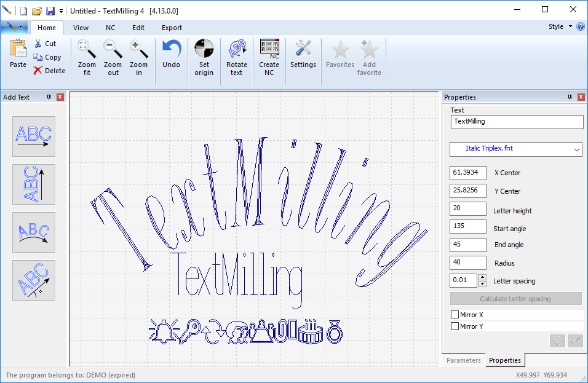Delete the selected object
Screen dimensions: 588x383
click(x=49, y=71)
